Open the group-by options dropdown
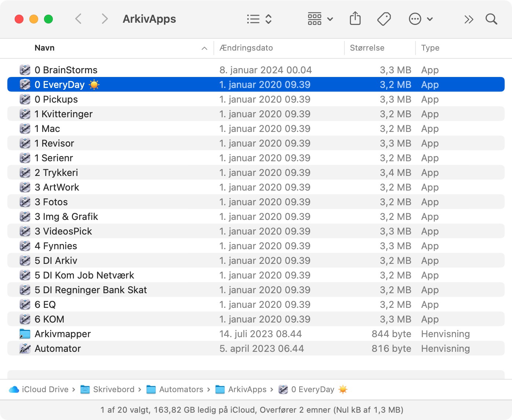 click(x=320, y=19)
